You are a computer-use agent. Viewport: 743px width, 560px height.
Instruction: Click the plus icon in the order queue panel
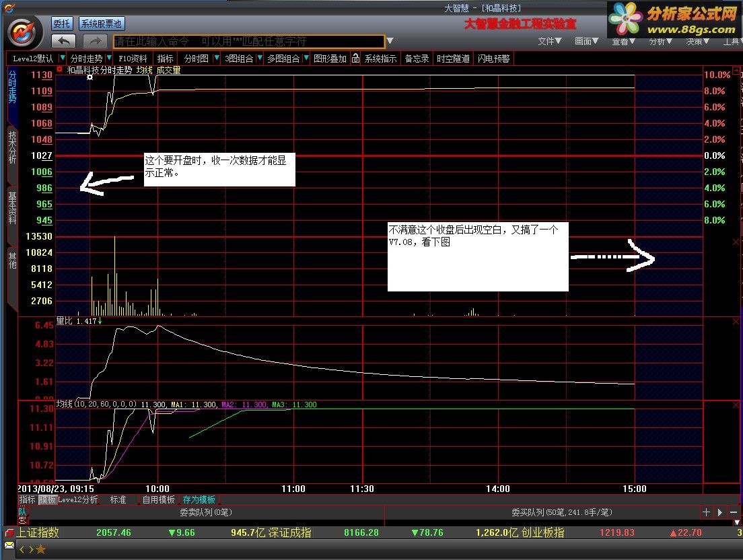[706, 512]
